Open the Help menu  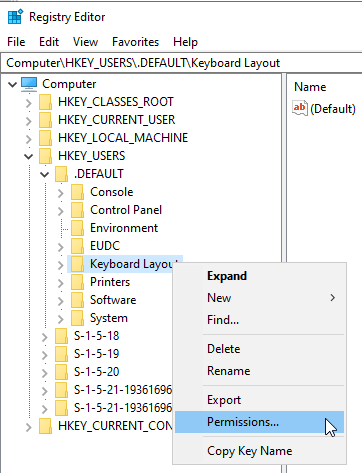coord(185,42)
